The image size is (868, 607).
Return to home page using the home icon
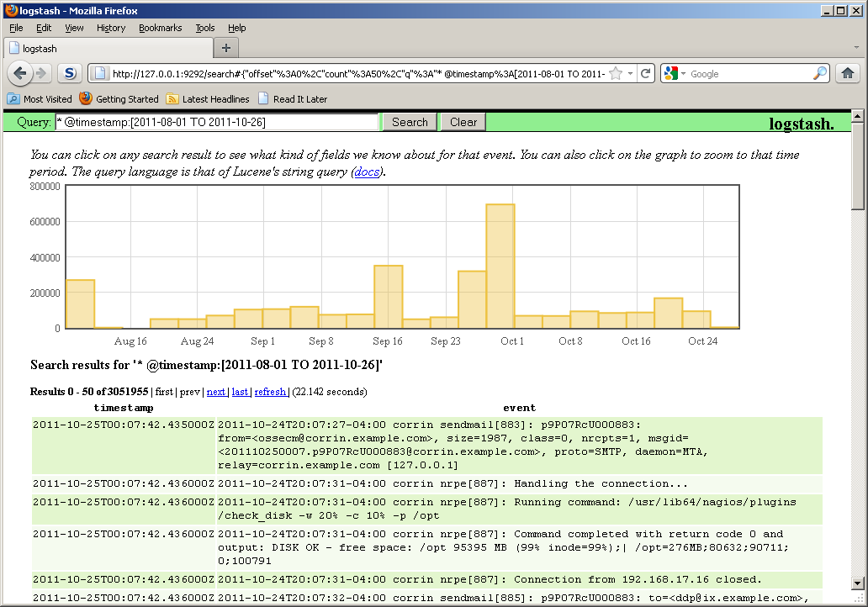[848, 73]
